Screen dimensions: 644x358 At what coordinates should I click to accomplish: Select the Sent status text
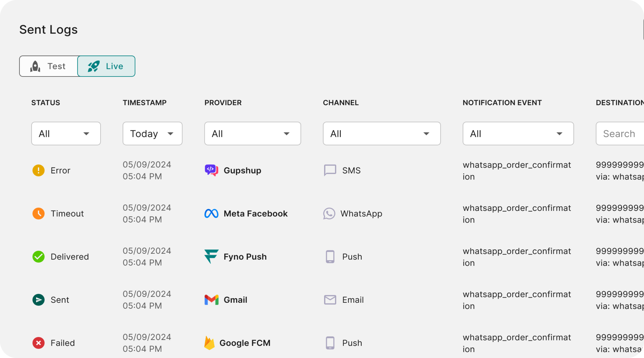[60, 300]
